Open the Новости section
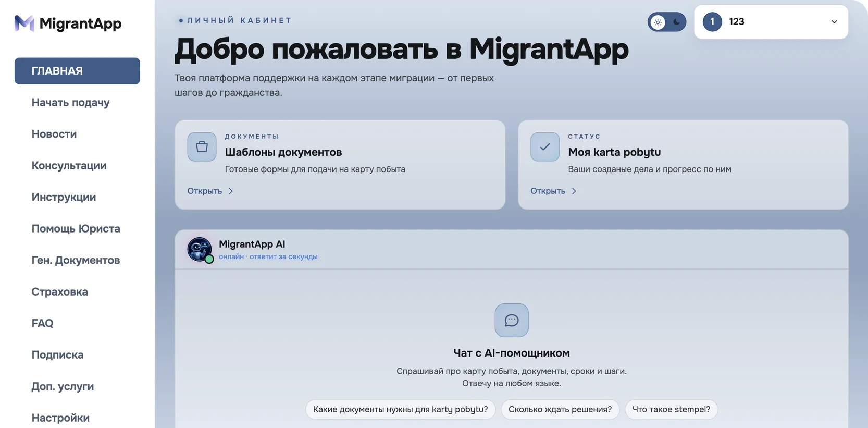 (x=54, y=134)
